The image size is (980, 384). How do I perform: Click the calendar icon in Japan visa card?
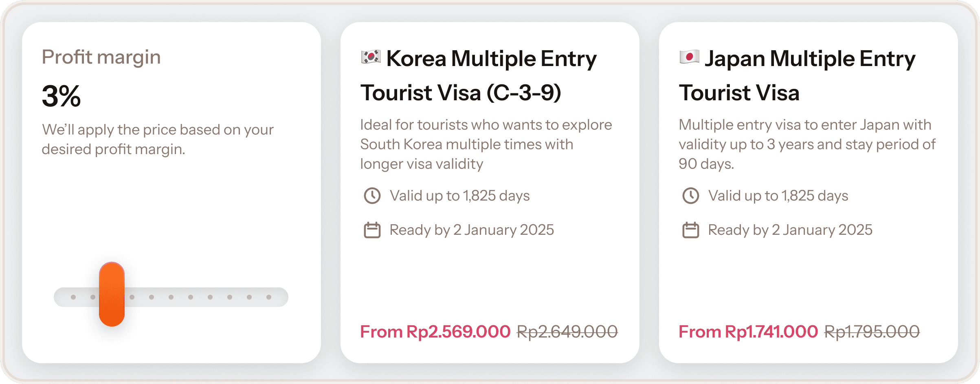690,230
